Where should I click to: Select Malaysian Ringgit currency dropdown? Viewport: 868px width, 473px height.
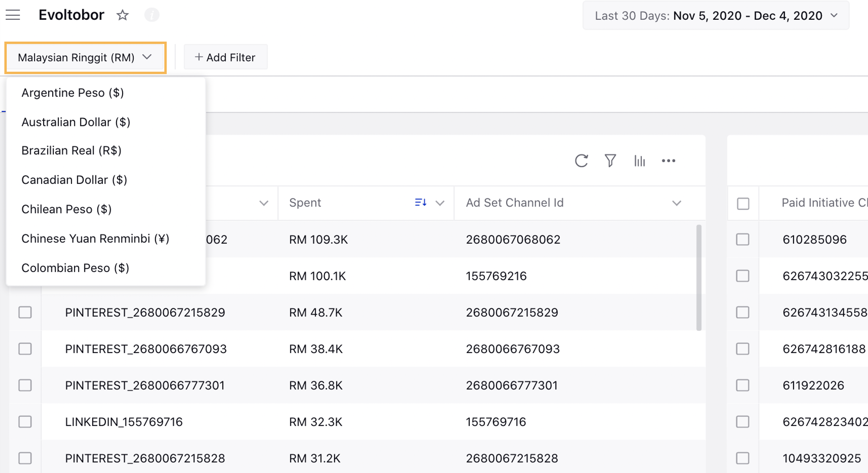86,57
